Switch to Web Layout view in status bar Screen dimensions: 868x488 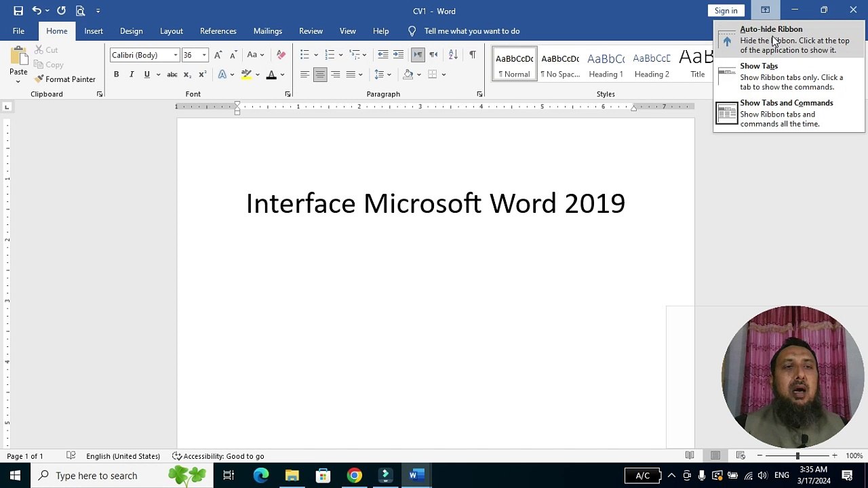click(741, 455)
